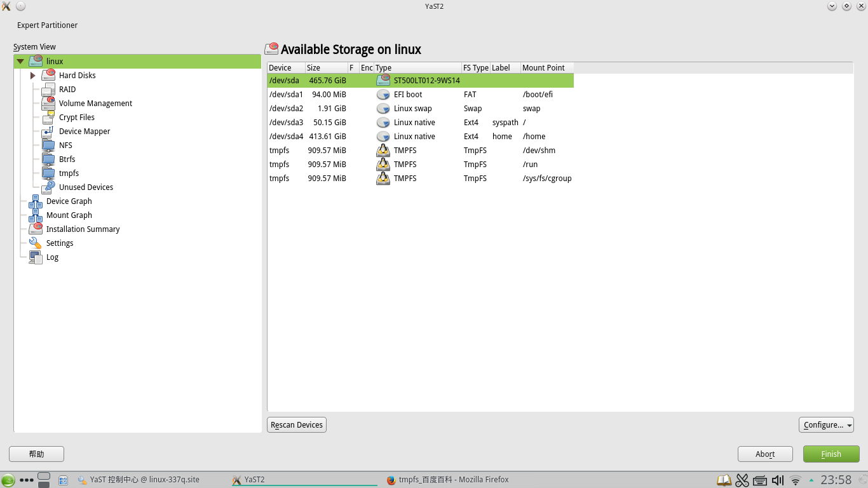Open the green application launcher in taskbar
868x488 pixels.
coord(8,480)
